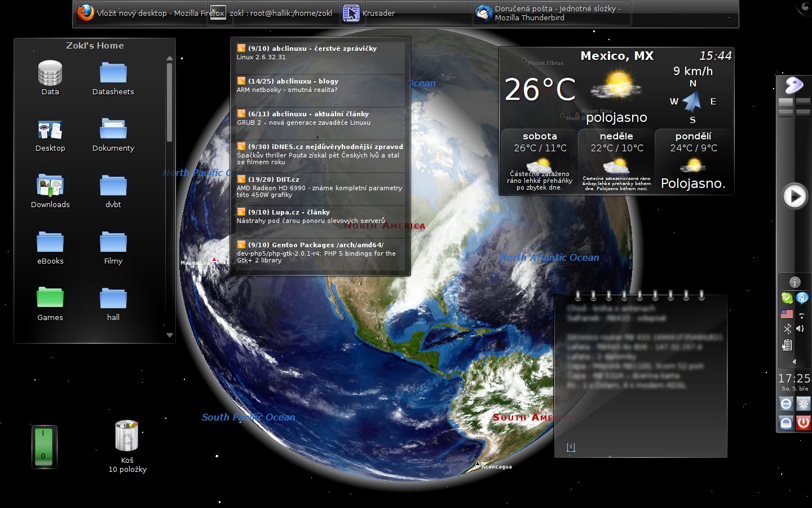Open iDNES.cz feed entry
Viewport: 812px width, 508px height.
click(320, 156)
